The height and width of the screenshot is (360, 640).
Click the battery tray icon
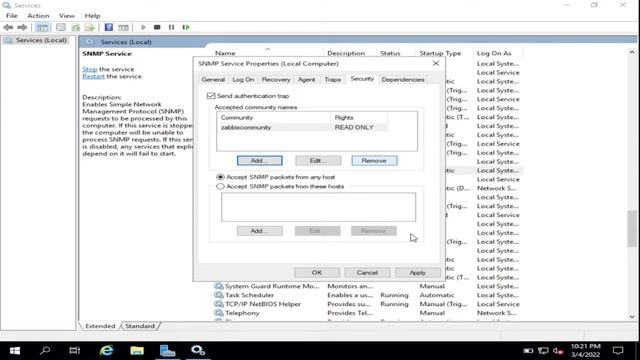click(x=528, y=351)
